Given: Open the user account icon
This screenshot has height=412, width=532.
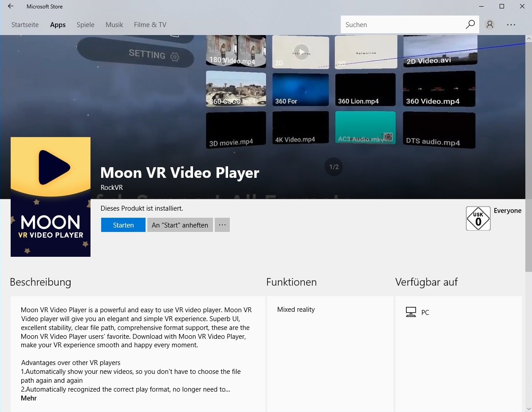Looking at the screenshot, I should point(489,24).
